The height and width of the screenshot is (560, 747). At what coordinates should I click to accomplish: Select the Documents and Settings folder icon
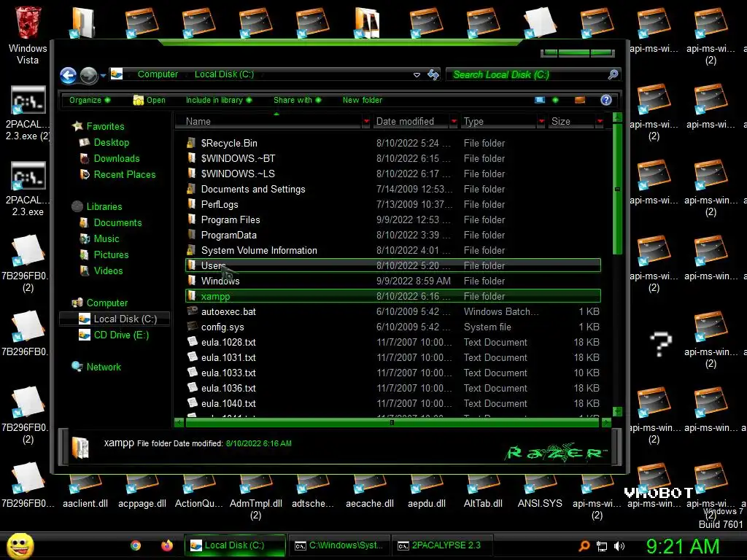[192, 189]
